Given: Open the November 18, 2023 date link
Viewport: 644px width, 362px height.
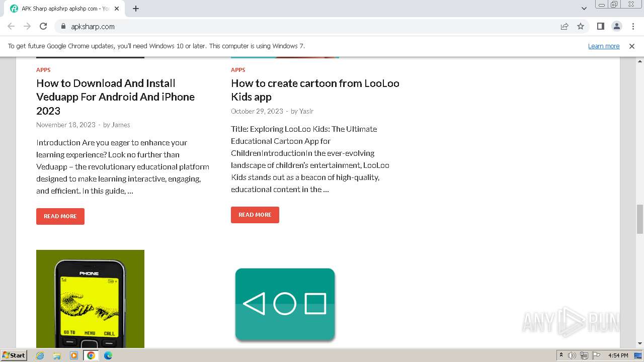Looking at the screenshot, I should coord(65,125).
